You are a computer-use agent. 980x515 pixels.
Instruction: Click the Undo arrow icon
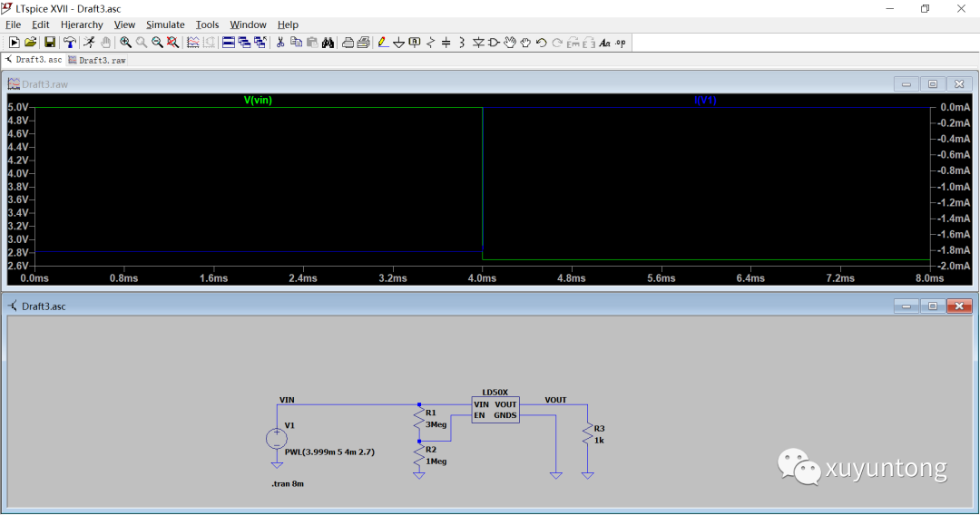[542, 43]
